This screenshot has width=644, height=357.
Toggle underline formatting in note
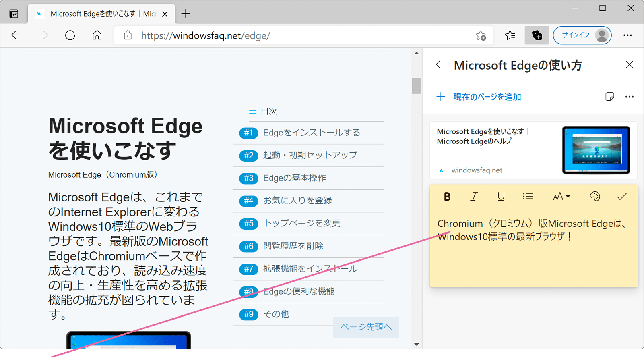pos(501,197)
